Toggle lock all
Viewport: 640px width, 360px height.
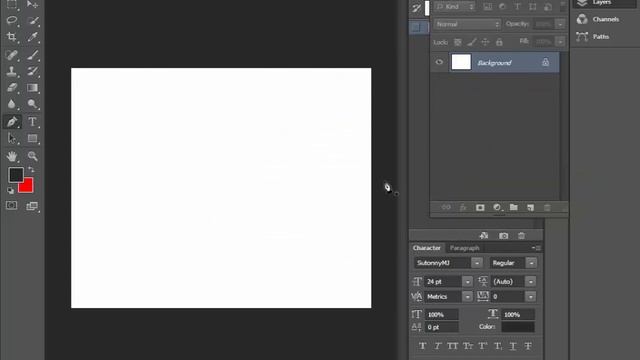pos(499,42)
